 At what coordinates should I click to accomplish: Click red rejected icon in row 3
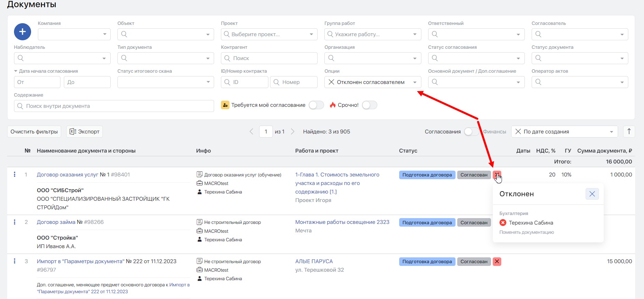click(x=497, y=261)
